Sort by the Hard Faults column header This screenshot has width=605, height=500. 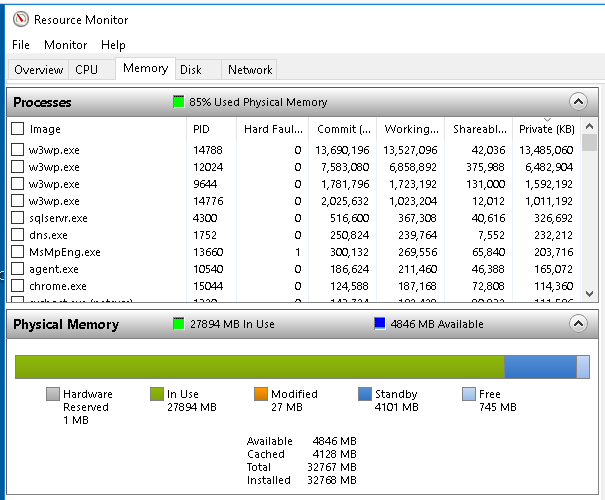click(272, 129)
